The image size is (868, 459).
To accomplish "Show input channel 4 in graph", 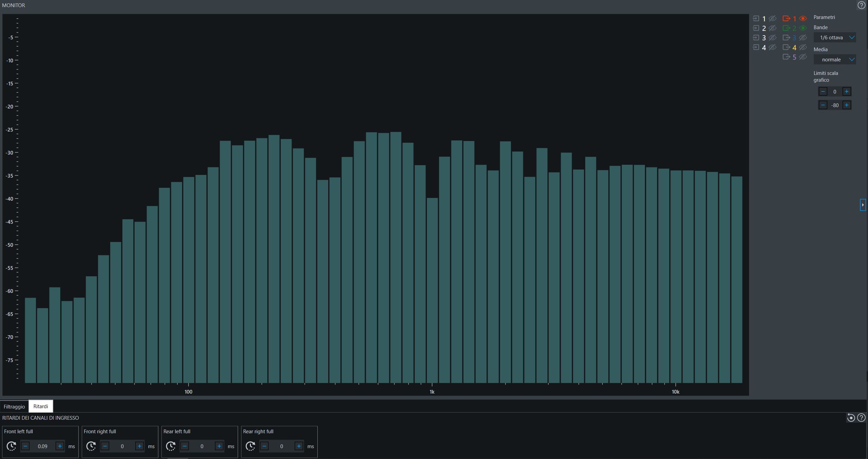I will click(x=772, y=47).
